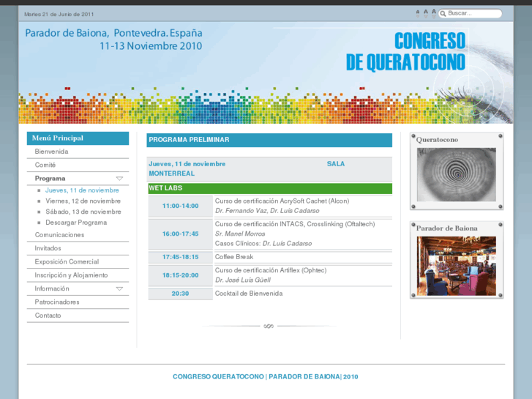Click the 20:30 time cell
The image size is (532, 399).
[180, 294]
